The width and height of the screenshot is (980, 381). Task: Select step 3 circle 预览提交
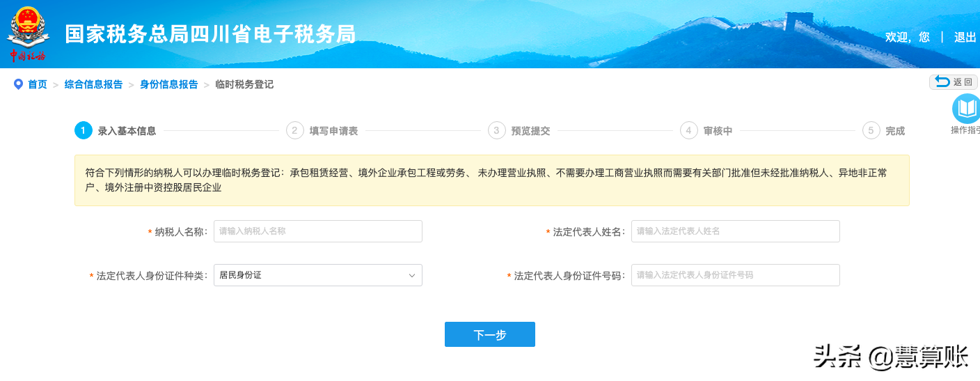(x=497, y=130)
